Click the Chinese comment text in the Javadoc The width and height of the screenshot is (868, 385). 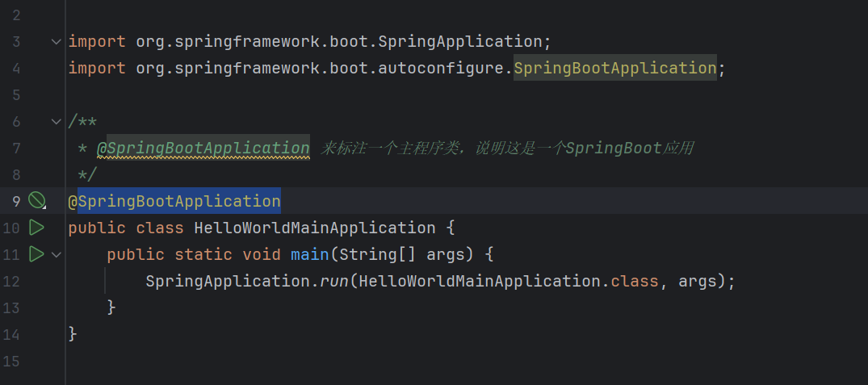click(x=506, y=149)
